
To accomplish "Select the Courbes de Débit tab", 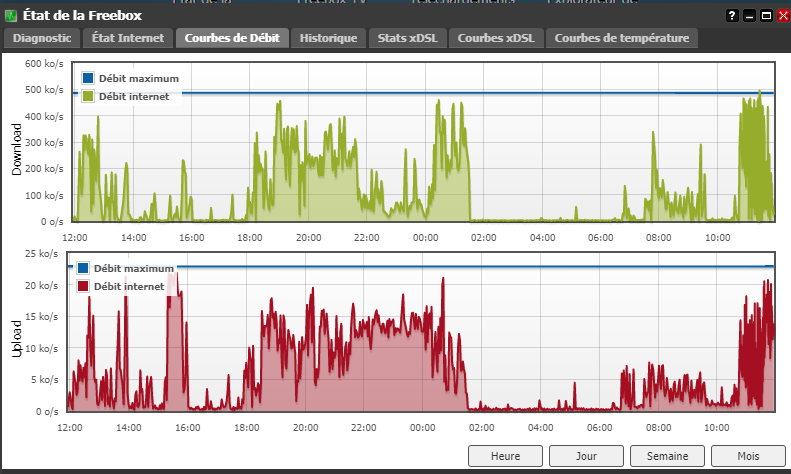I will click(x=232, y=38).
